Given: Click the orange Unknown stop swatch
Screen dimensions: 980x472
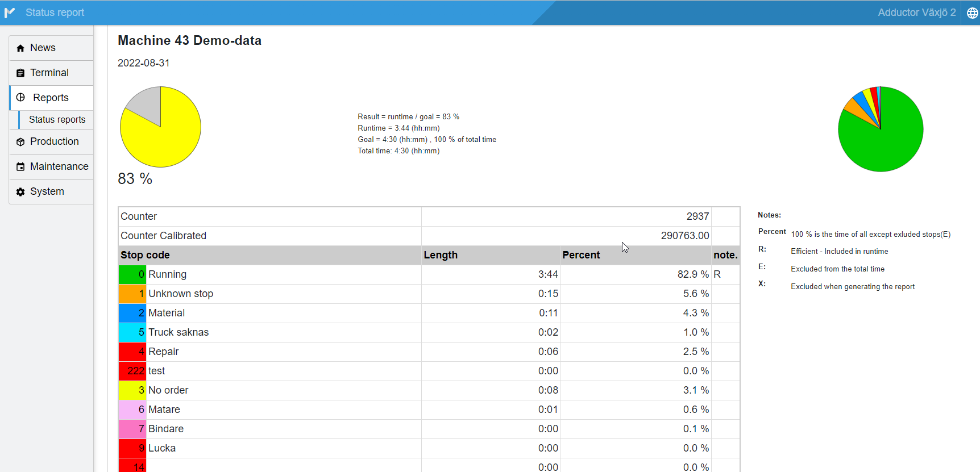Looking at the screenshot, I should tap(132, 294).
